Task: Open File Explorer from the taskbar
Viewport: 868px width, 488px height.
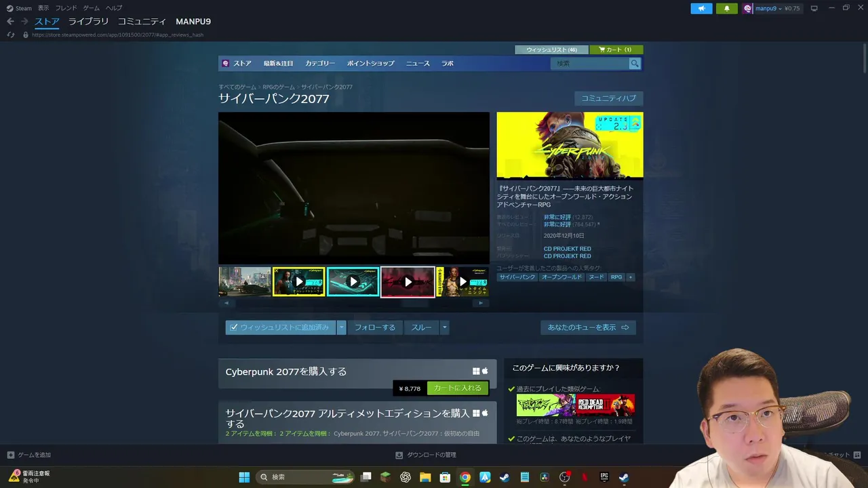Action: 425,477
